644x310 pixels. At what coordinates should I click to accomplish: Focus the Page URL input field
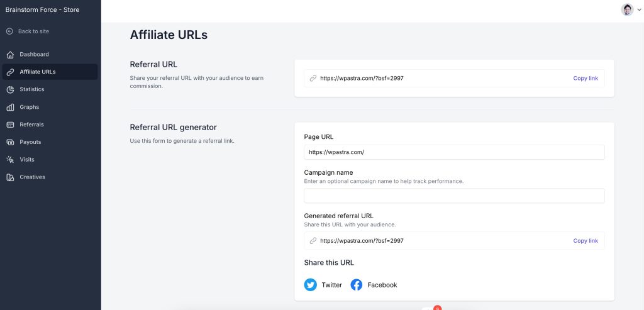(x=454, y=152)
